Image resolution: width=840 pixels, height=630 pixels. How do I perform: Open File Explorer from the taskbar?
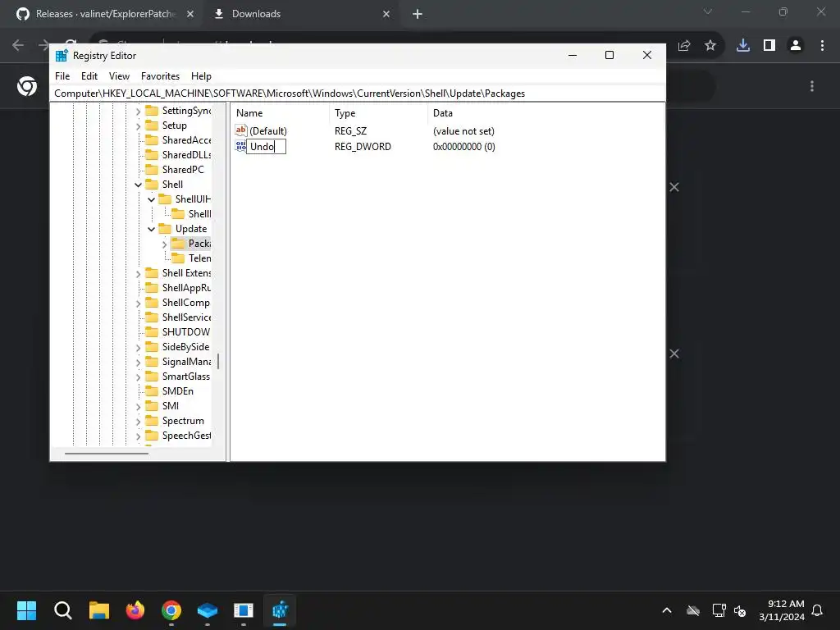(99, 610)
